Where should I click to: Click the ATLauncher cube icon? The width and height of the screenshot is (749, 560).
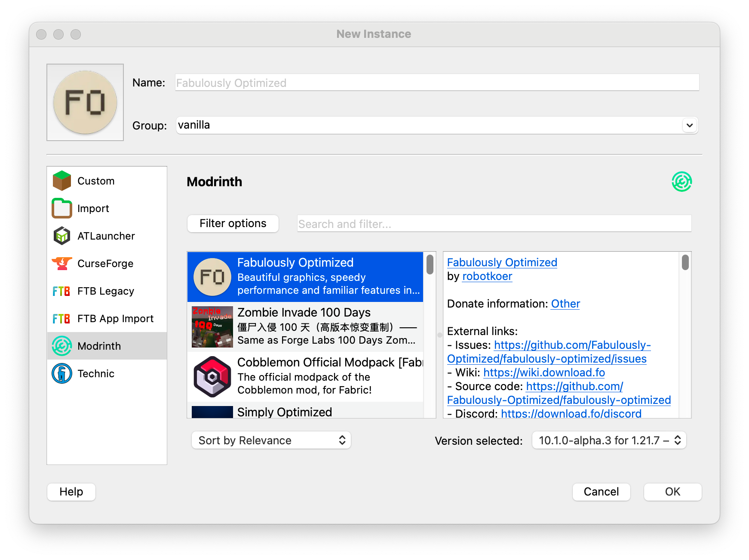tap(62, 236)
